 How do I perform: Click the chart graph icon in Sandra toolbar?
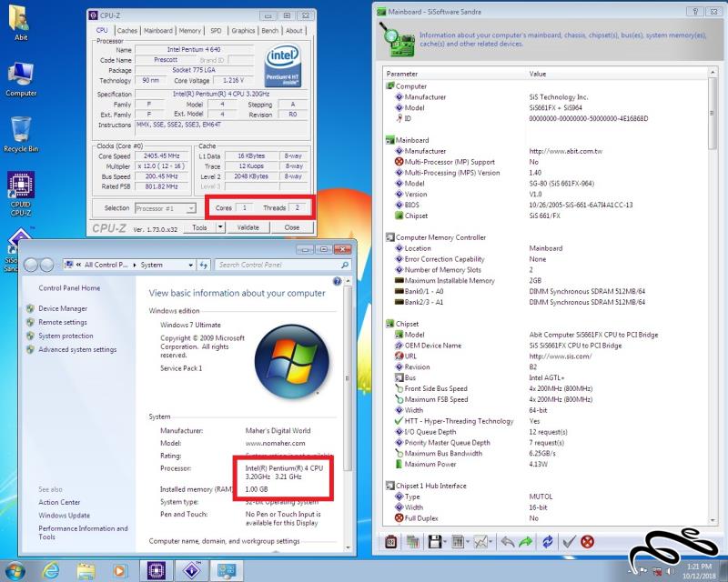pos(480,542)
